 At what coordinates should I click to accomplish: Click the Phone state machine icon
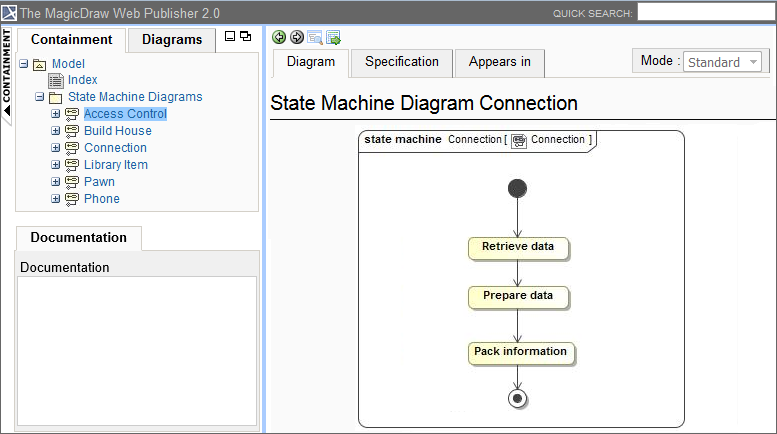point(72,199)
